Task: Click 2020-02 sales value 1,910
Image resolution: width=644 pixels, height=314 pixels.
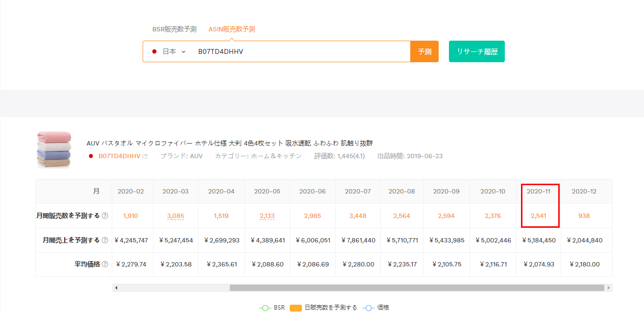Action: (x=131, y=216)
